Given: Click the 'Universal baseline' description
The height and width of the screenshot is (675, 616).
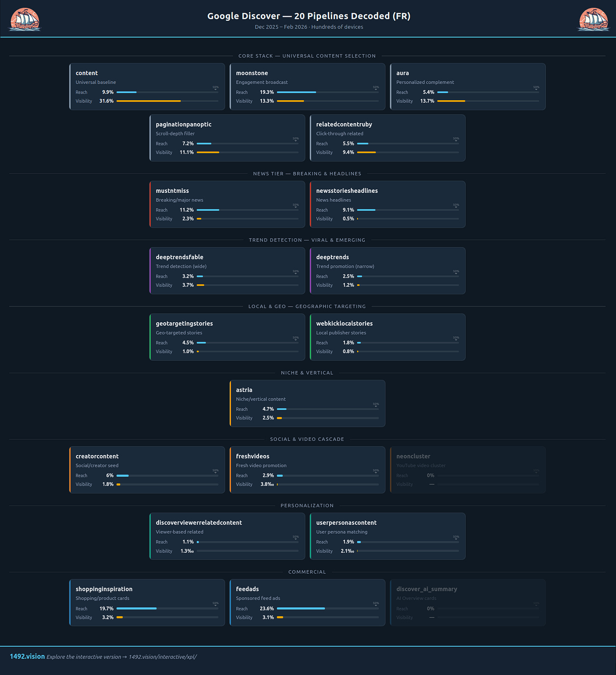Looking at the screenshot, I should click(96, 82).
